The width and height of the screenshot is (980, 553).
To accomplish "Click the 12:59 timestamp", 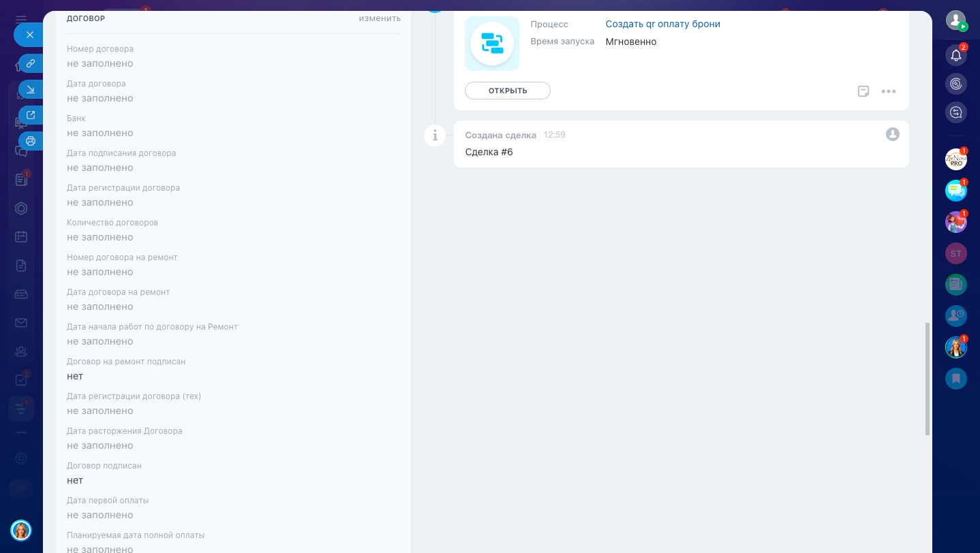I will (x=555, y=135).
